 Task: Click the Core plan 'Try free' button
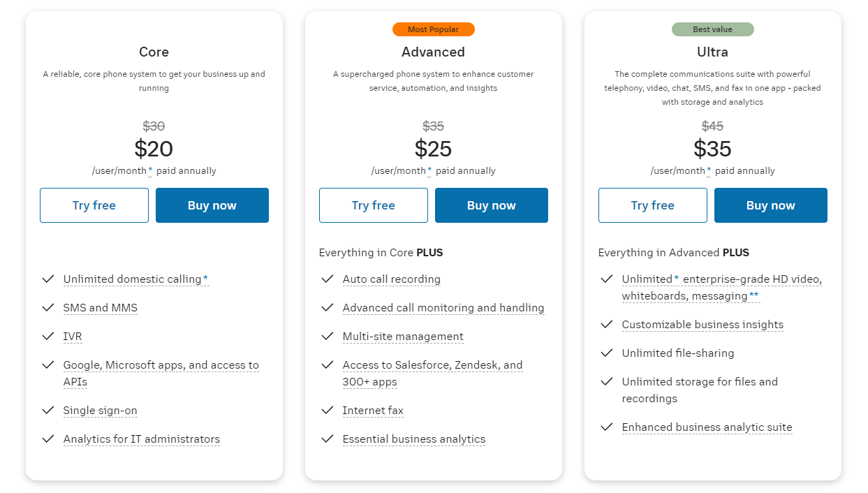(94, 205)
